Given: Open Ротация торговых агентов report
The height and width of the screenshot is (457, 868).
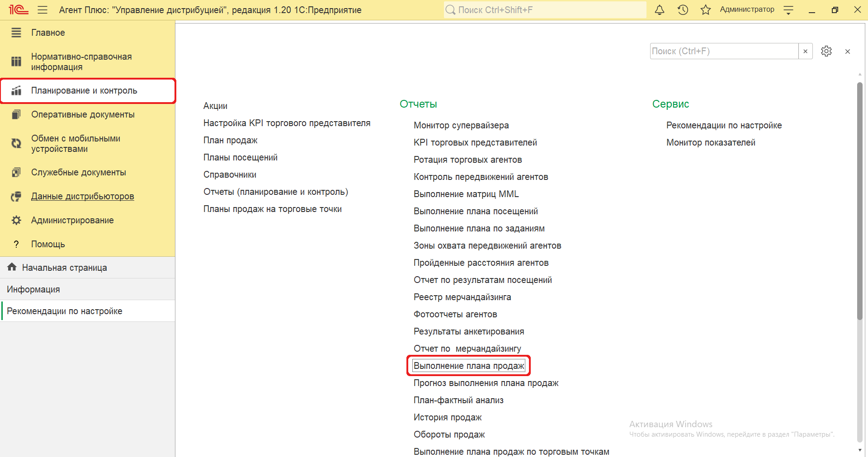Looking at the screenshot, I should pyautogui.click(x=468, y=160).
